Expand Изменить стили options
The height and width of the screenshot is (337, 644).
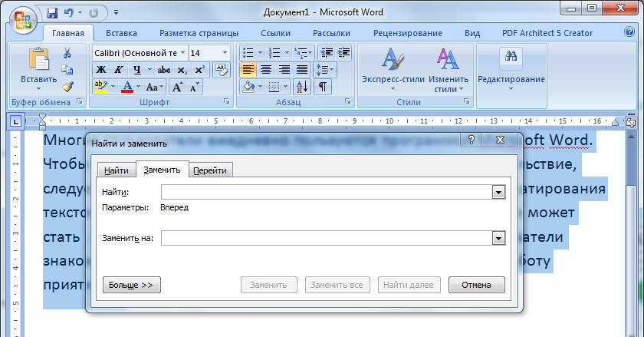pos(448,69)
